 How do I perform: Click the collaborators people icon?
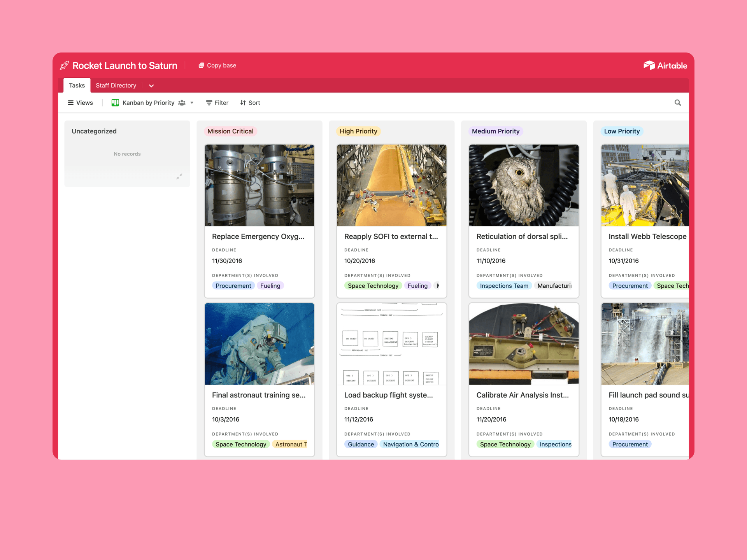(x=182, y=103)
